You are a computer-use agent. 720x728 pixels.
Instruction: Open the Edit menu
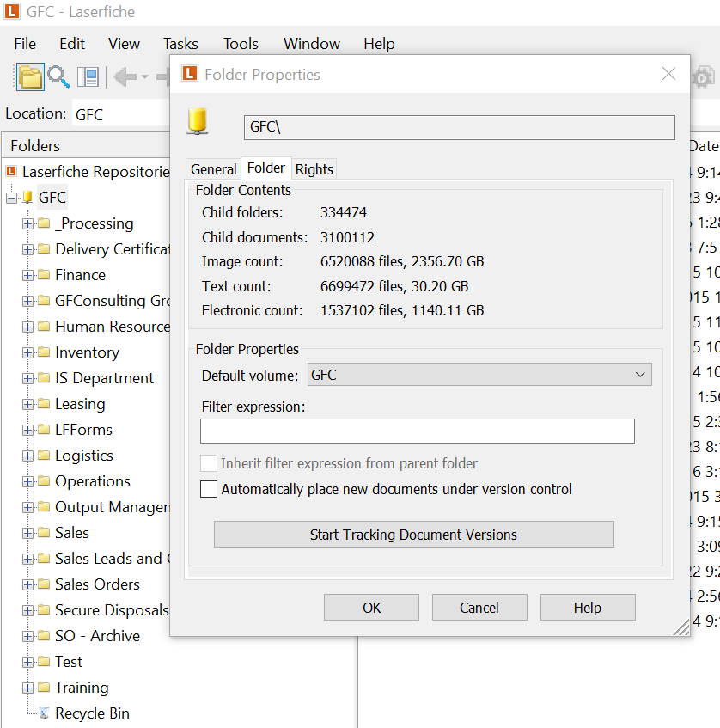[x=72, y=44]
